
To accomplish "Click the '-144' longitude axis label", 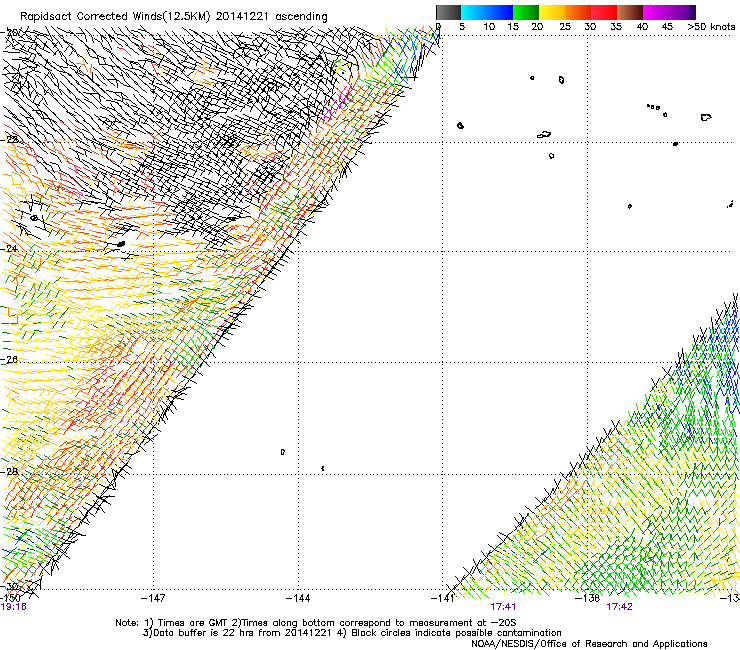I will (x=298, y=598).
